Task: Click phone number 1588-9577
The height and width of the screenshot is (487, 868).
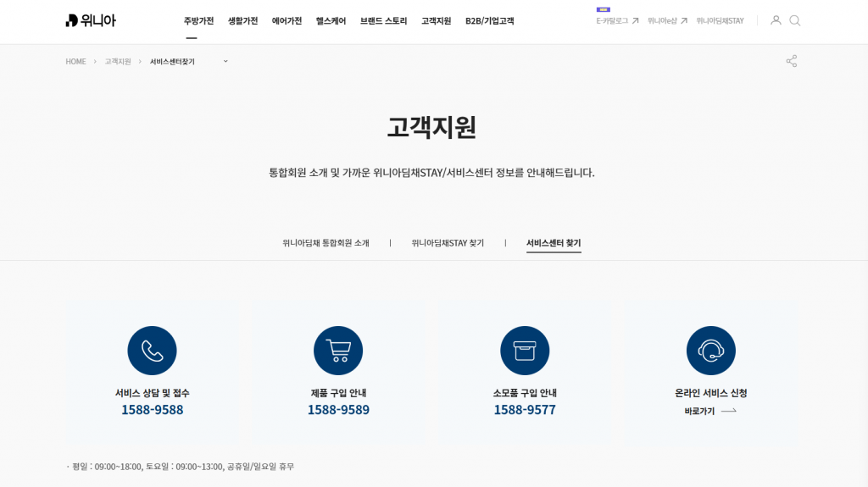Action: 525,410
